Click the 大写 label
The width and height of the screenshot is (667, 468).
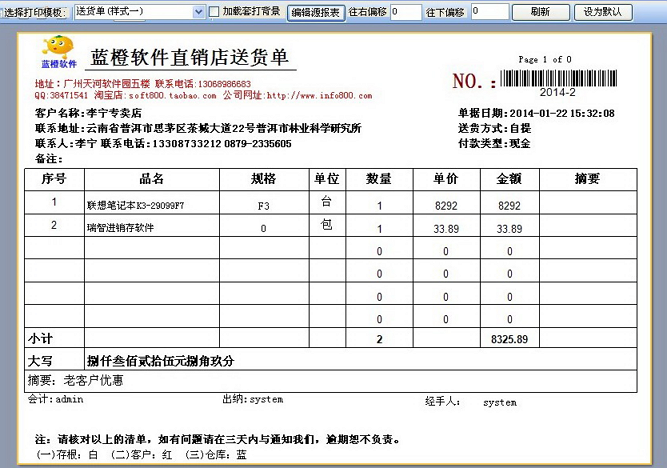[40, 361]
